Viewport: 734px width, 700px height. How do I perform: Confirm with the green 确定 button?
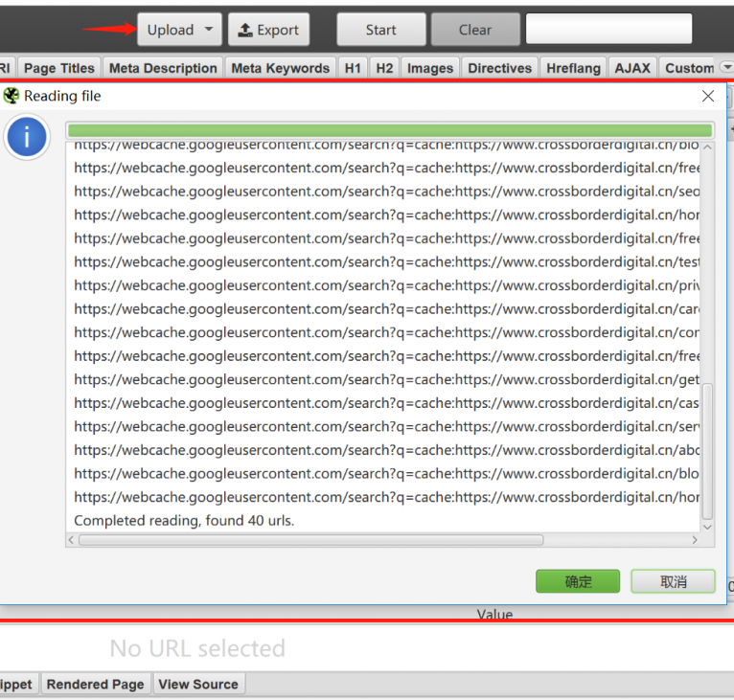coord(578,581)
